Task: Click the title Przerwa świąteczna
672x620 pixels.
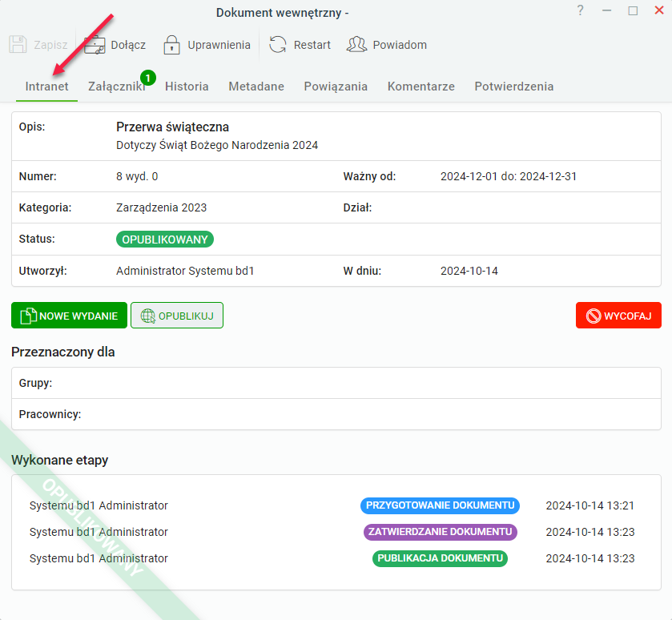Action: pyautogui.click(x=172, y=127)
